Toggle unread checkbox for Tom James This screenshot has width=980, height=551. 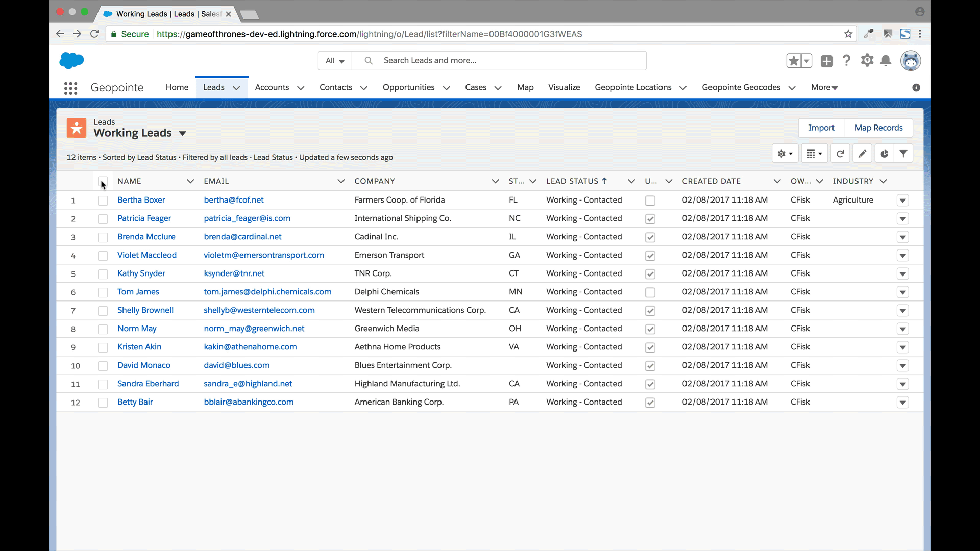650,292
